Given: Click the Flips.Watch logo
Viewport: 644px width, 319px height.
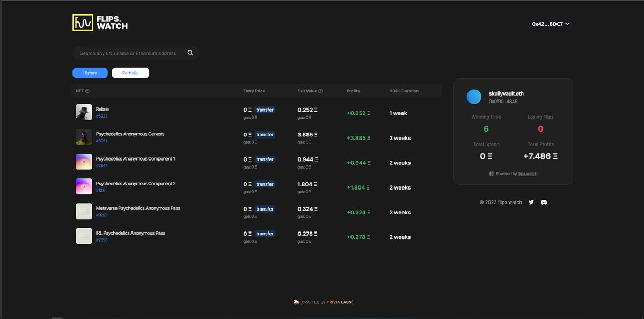Looking at the screenshot, I should click(x=100, y=23).
